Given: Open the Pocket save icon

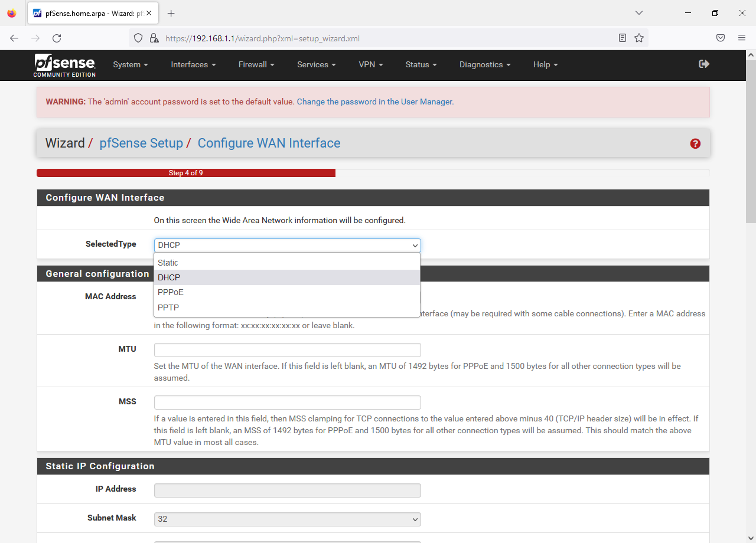Looking at the screenshot, I should 721,38.
